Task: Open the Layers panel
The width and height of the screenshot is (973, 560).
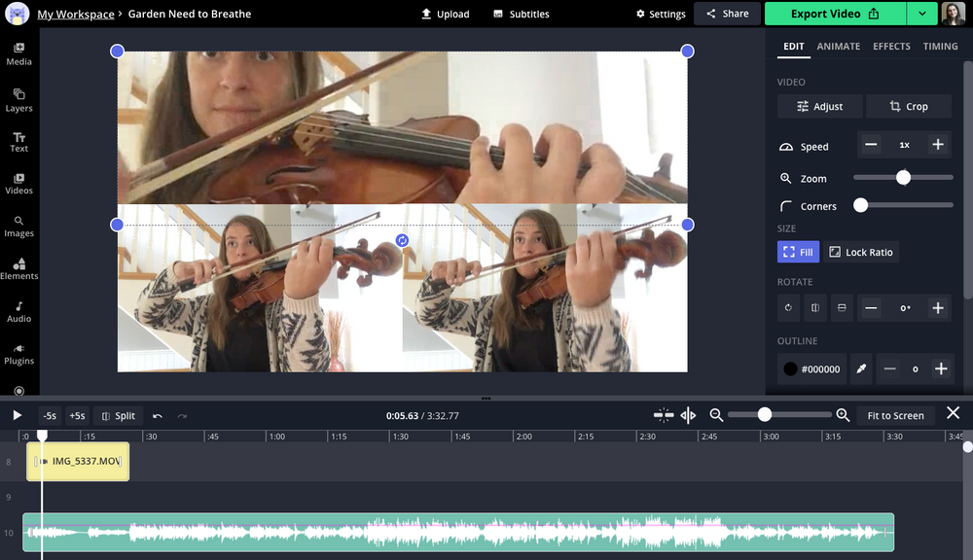Action: click(x=18, y=100)
